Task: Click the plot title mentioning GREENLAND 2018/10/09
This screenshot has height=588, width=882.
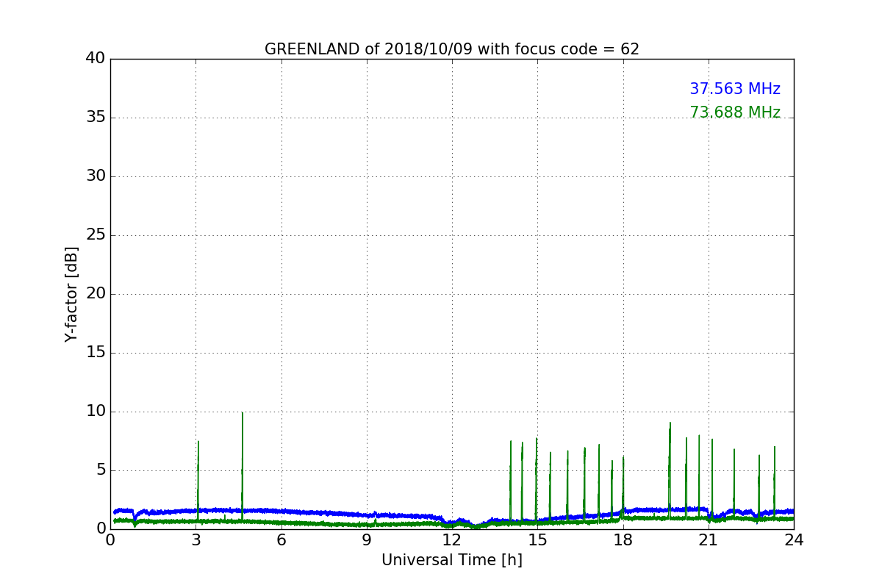Action: [452, 49]
